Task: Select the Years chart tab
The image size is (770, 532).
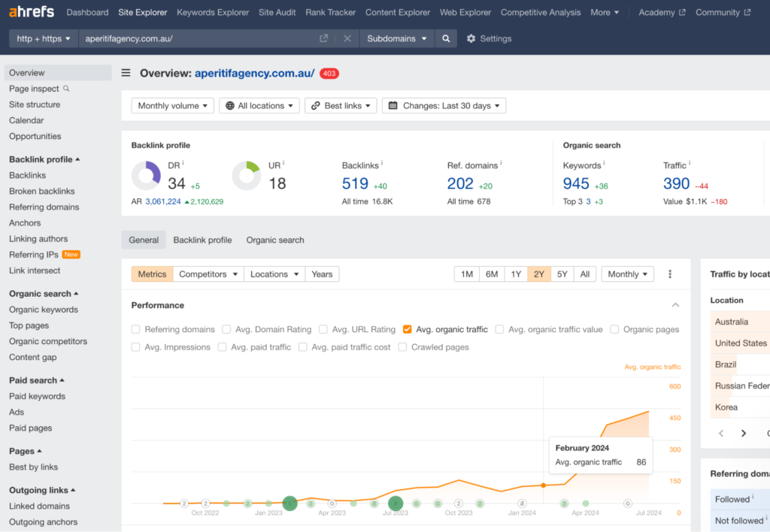Action: tap(322, 274)
